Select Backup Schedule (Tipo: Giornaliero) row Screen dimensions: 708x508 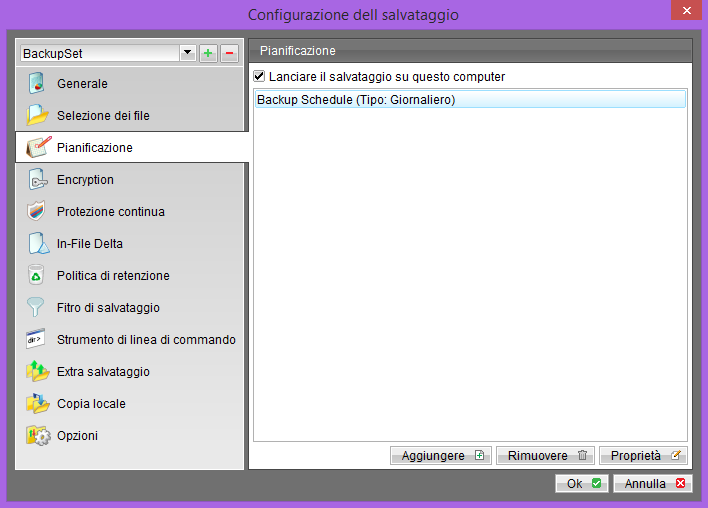tap(470, 99)
